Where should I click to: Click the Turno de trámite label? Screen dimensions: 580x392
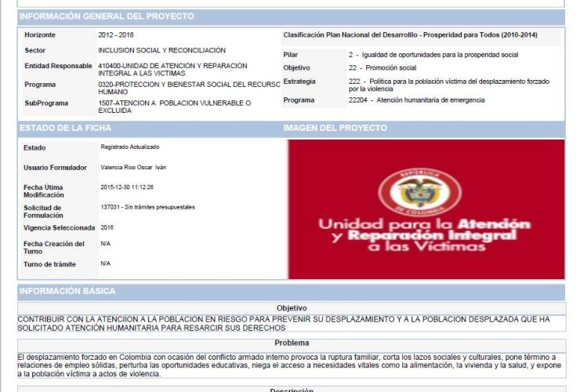[49, 264]
